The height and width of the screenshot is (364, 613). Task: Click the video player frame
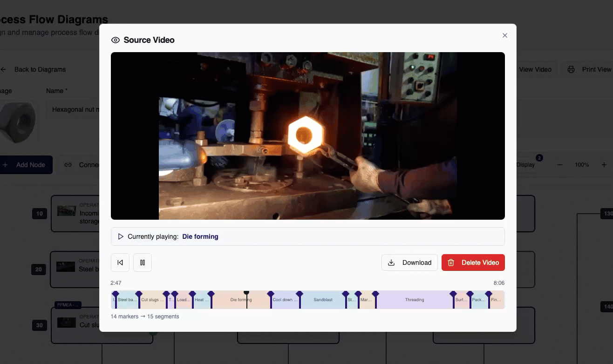pos(307,135)
